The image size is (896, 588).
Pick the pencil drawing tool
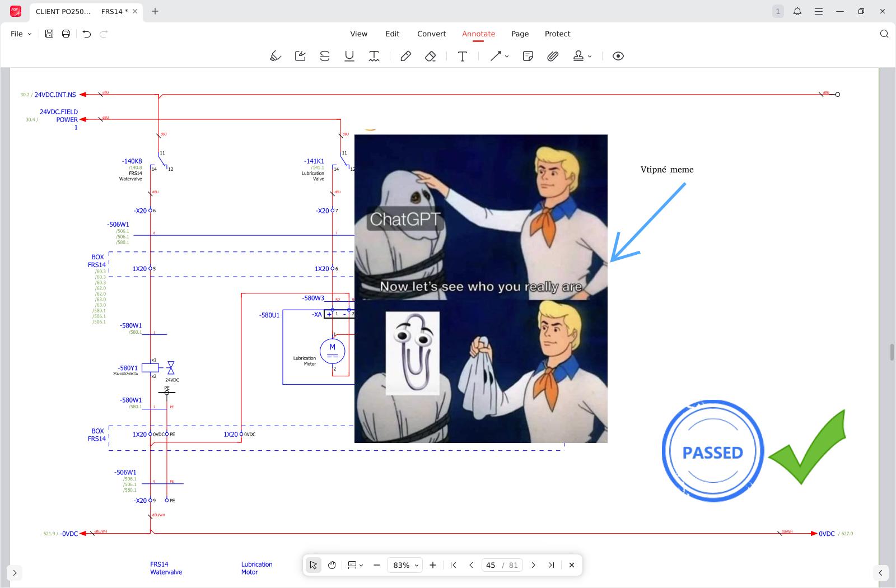click(406, 56)
